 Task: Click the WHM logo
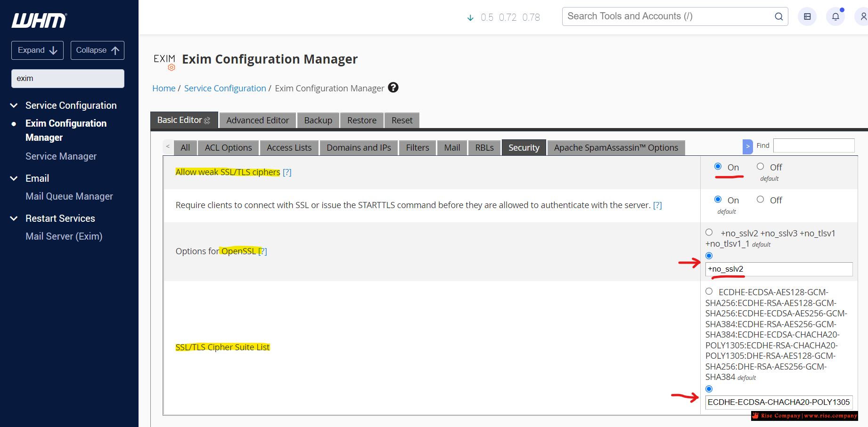click(39, 21)
